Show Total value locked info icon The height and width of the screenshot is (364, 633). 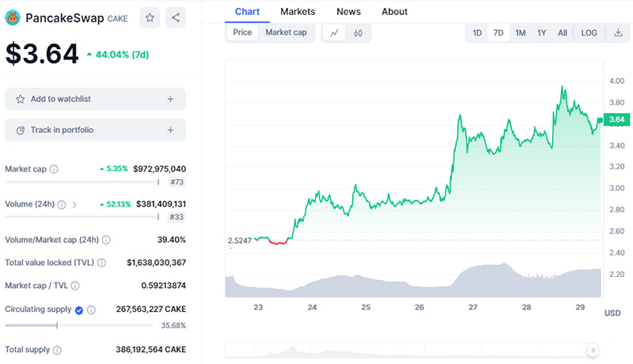101,263
